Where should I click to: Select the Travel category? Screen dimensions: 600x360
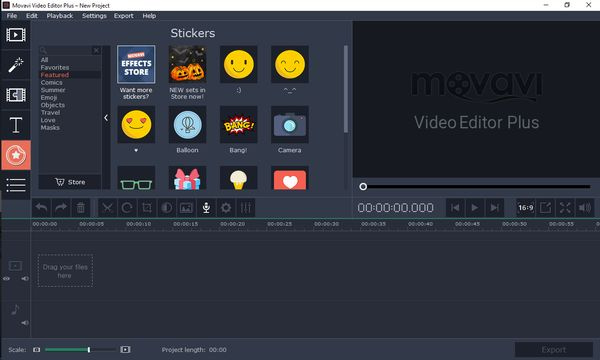click(x=51, y=112)
